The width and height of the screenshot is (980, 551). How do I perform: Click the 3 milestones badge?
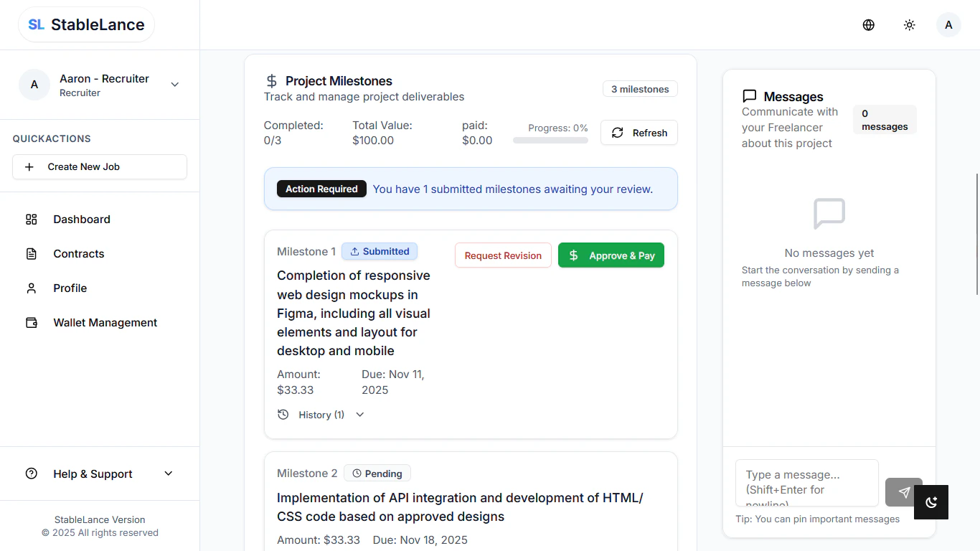[640, 89]
